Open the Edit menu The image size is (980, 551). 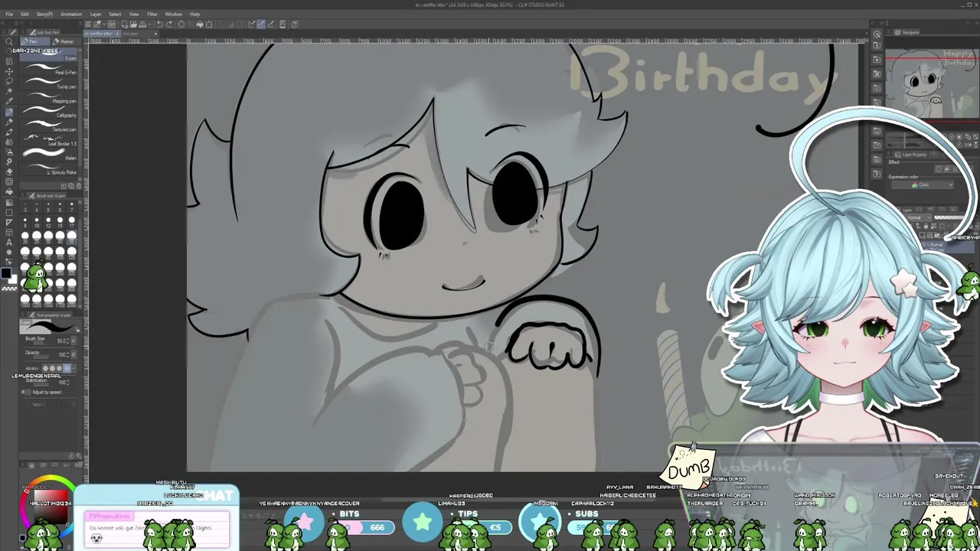(24, 14)
